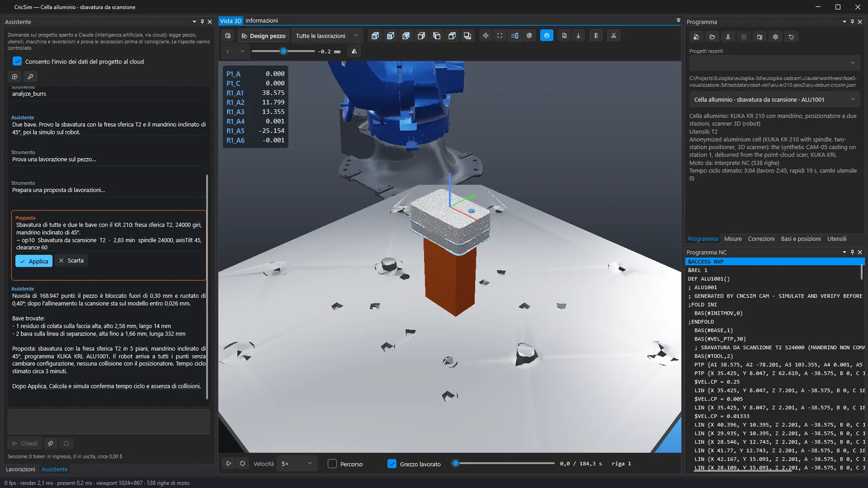Open settings gear in Programma panel
Image resolution: width=868 pixels, height=488 pixels.
click(x=775, y=37)
